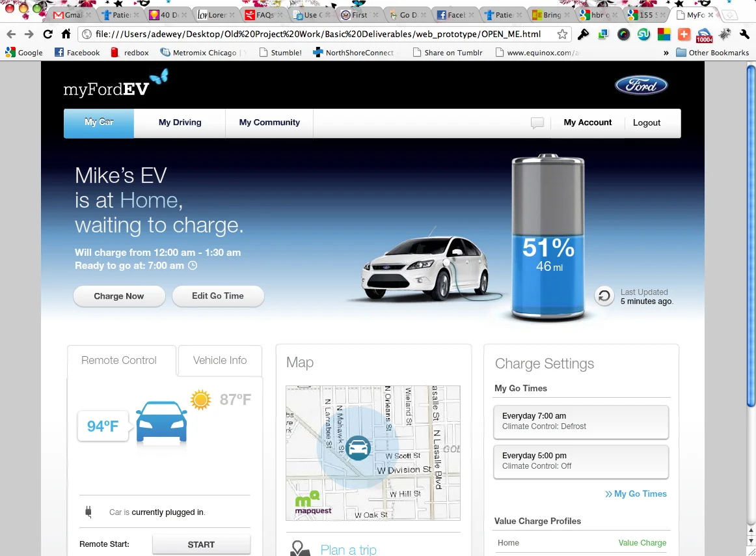The width and height of the screenshot is (756, 556).
Task: Open the My Account menu item
Action: [x=587, y=122]
